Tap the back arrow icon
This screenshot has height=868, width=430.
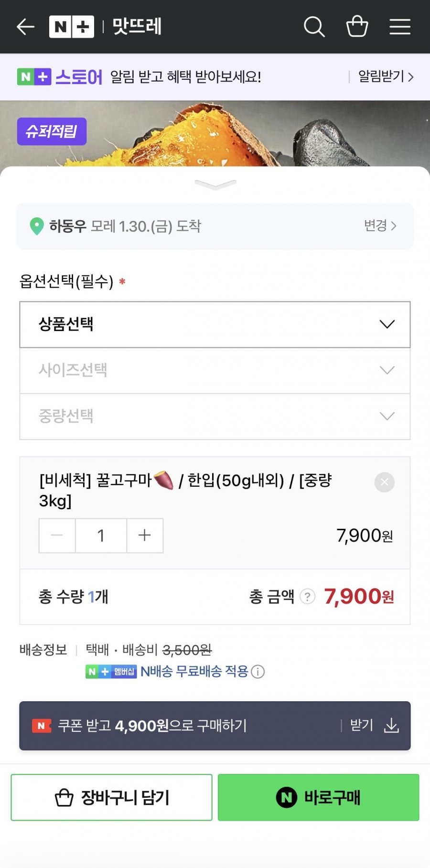[x=25, y=27]
